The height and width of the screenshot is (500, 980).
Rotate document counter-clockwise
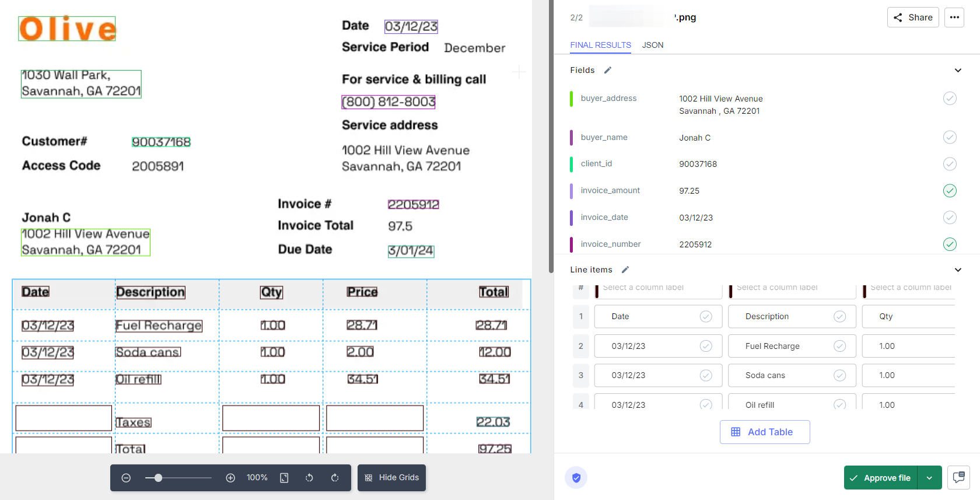point(309,478)
